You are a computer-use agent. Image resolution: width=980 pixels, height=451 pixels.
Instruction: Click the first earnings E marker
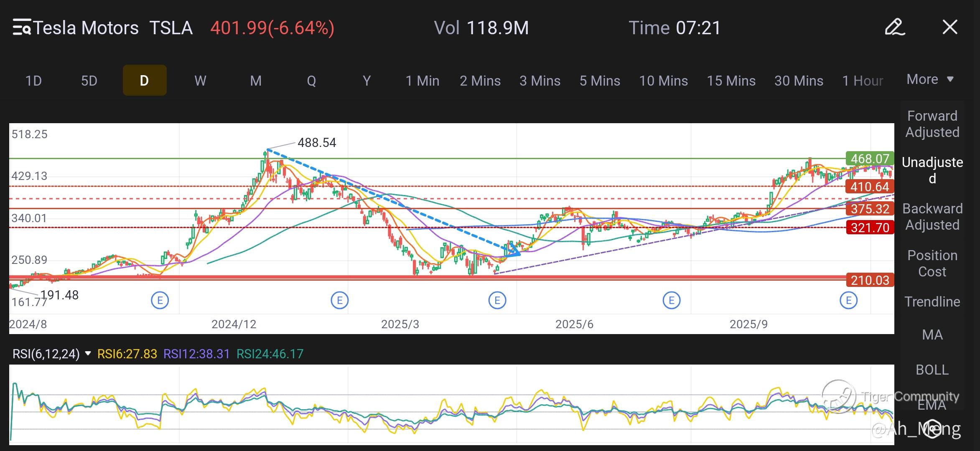pos(160,300)
